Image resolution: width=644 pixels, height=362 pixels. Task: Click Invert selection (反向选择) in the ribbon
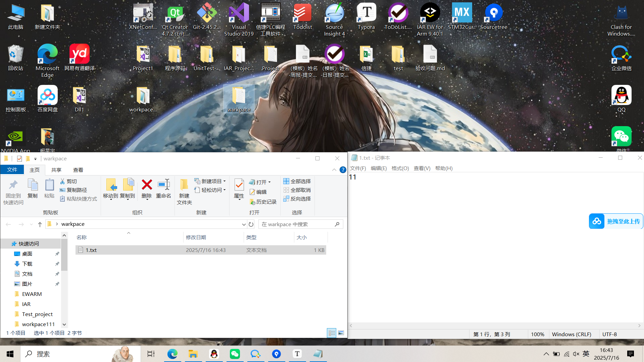(297, 199)
